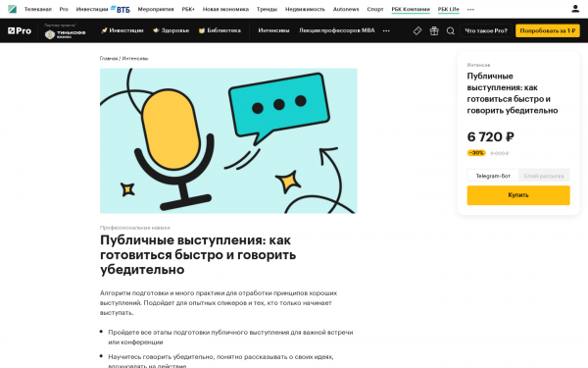This screenshot has height=368, width=588.
Task: Click the Профессиональные навыки category label
Action: 135,228
